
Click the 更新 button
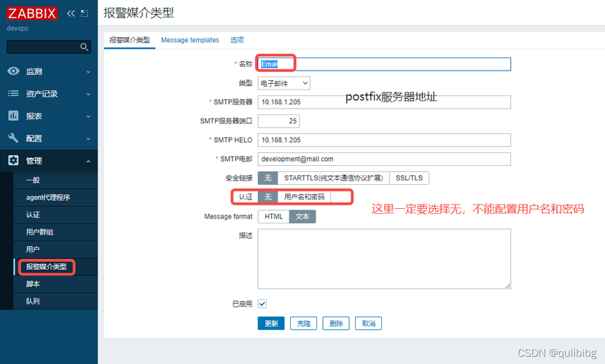(271, 323)
